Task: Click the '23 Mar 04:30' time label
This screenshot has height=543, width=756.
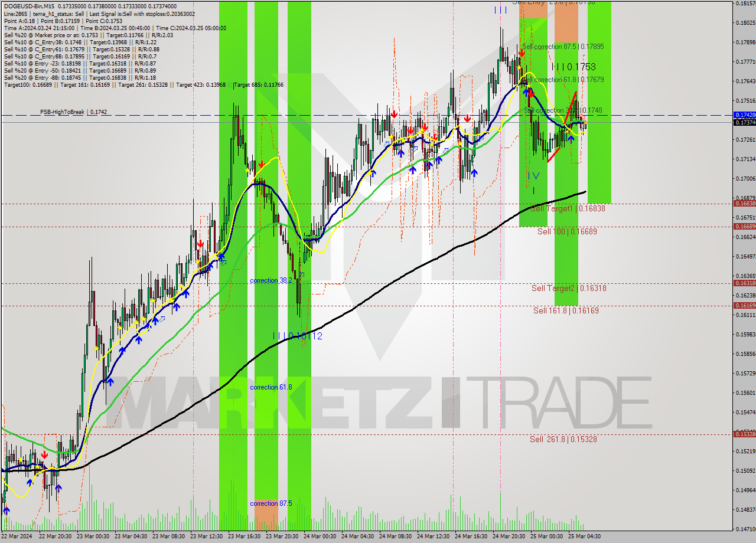Action: tap(132, 537)
